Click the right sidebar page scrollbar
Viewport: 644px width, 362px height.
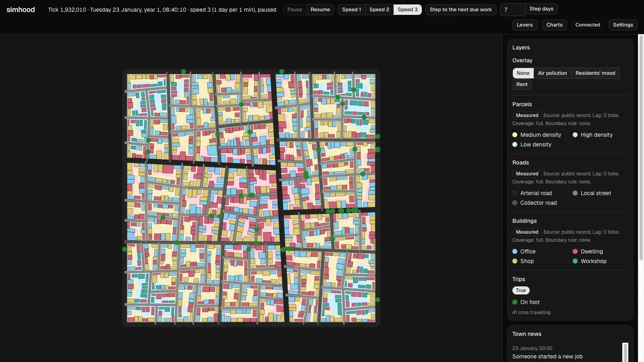point(641,147)
